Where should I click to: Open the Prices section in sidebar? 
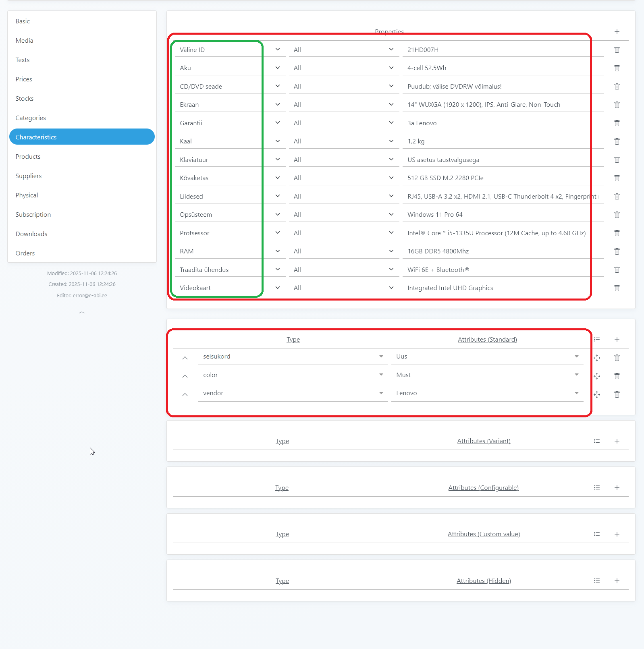[24, 79]
